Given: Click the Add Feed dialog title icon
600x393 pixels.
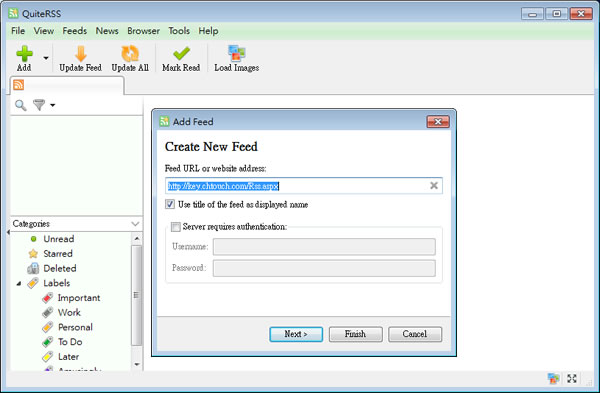Looking at the screenshot, I should pos(164,121).
